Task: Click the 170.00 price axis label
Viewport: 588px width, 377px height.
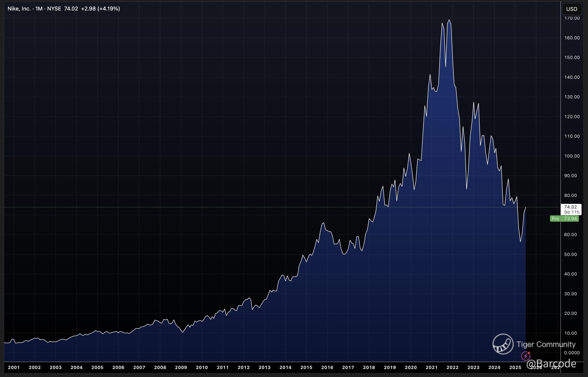Action: (572, 18)
